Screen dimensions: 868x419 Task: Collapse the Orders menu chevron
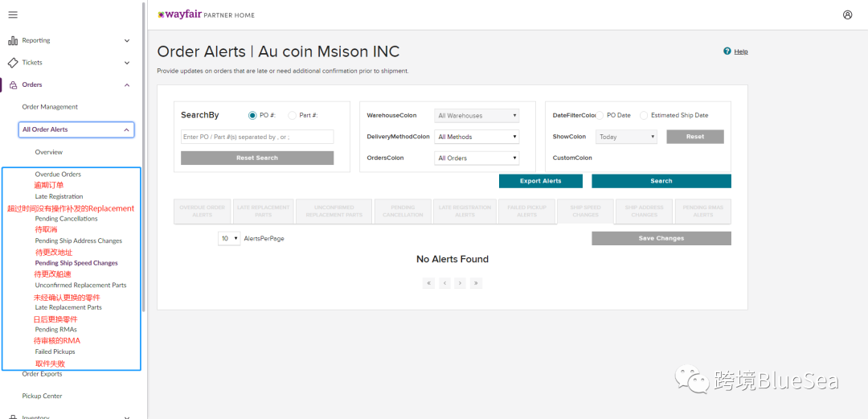(x=127, y=84)
